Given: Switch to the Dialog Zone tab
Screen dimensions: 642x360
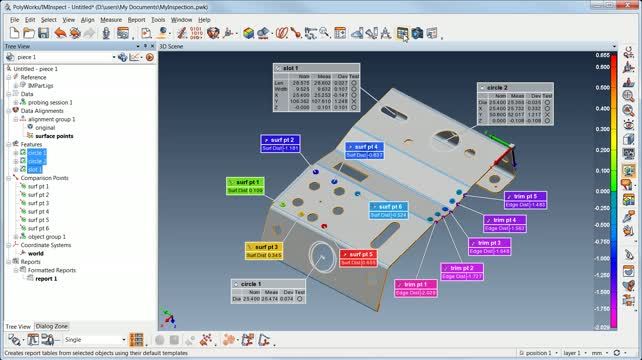Looking at the screenshot, I should click(x=51, y=326).
